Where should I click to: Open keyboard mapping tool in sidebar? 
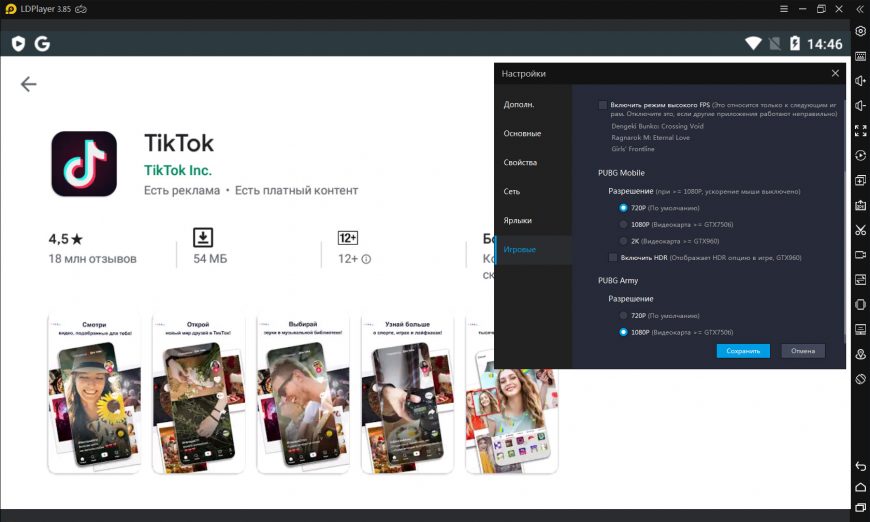pos(860,56)
